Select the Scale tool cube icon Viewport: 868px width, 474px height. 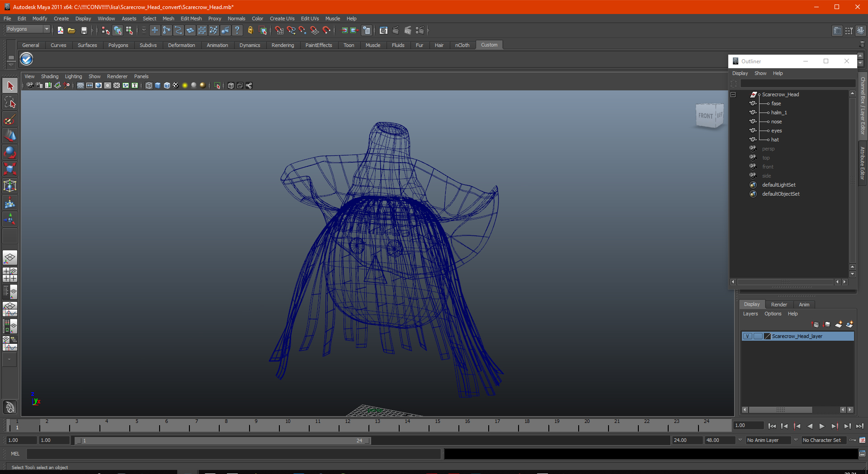(10, 169)
